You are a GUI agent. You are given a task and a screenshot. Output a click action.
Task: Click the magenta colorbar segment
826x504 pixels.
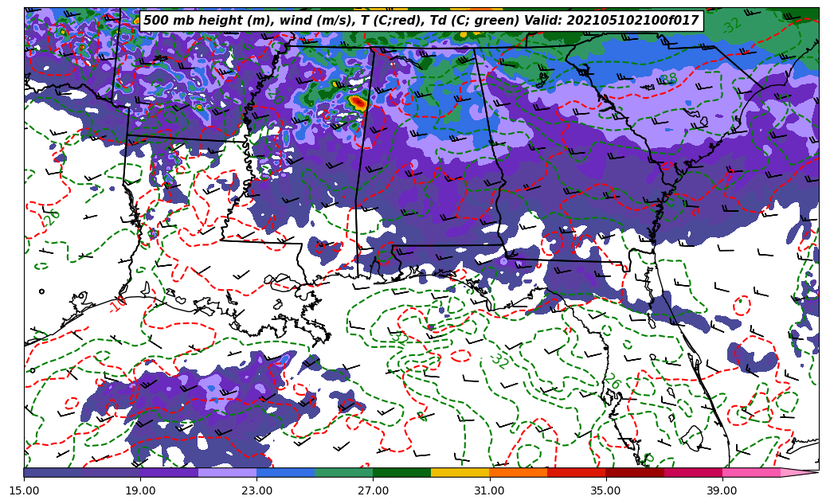692,472
